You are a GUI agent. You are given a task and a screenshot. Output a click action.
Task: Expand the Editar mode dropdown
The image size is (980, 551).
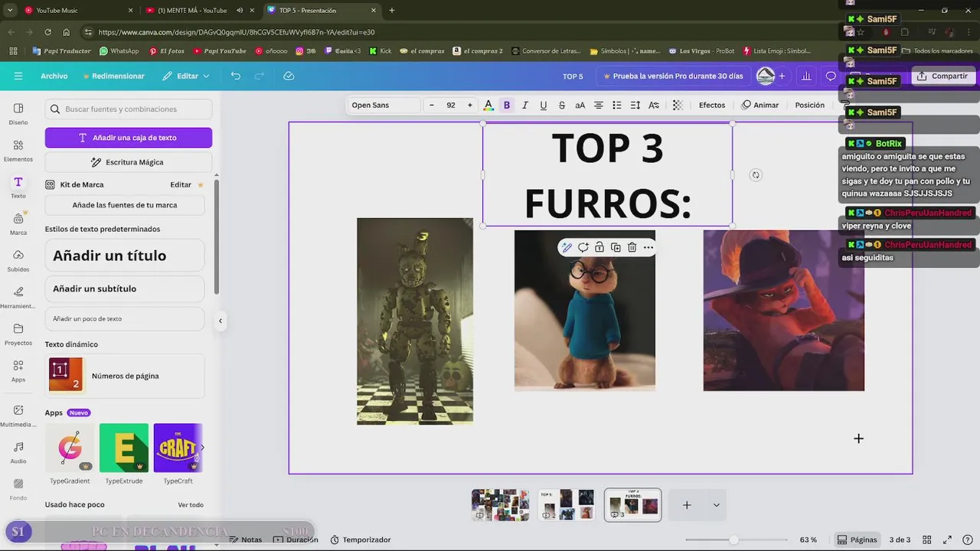coord(186,76)
